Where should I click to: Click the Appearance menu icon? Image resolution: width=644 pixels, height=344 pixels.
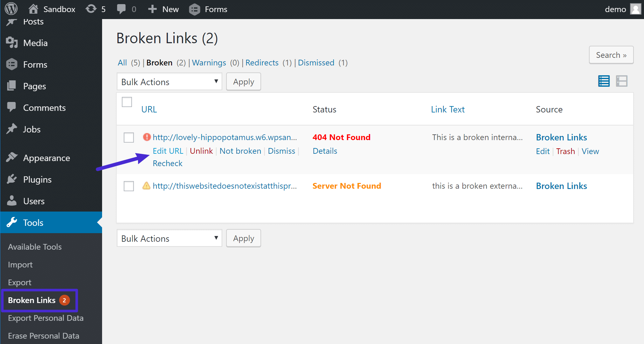point(12,158)
